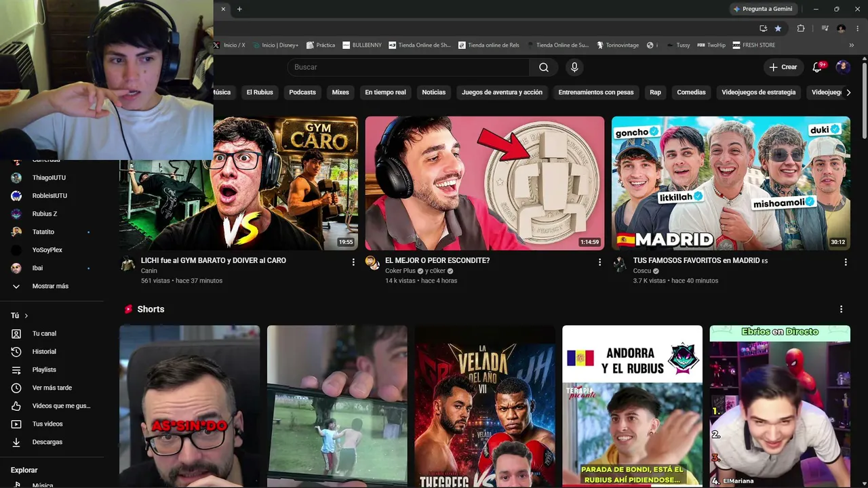
Task: Click the Coker Plus avatar beside video title
Action: point(372,264)
